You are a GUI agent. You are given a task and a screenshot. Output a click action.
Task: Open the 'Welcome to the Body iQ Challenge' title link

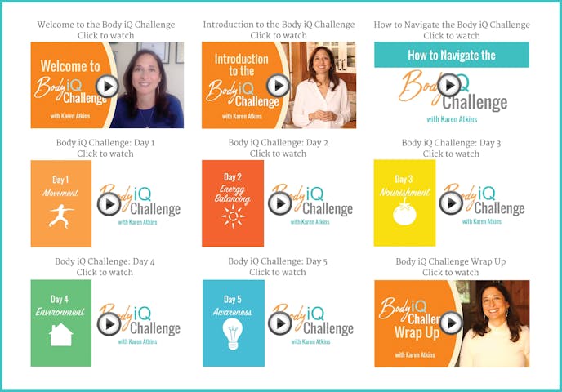coord(106,24)
